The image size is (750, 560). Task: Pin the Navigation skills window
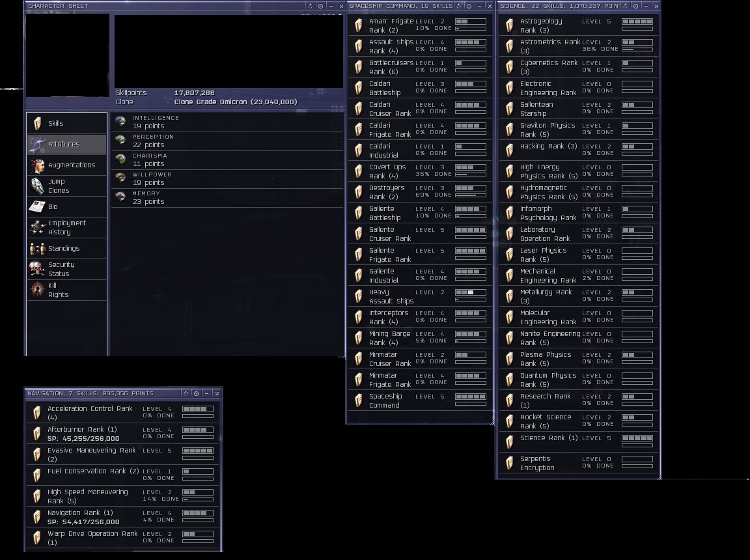186,393
